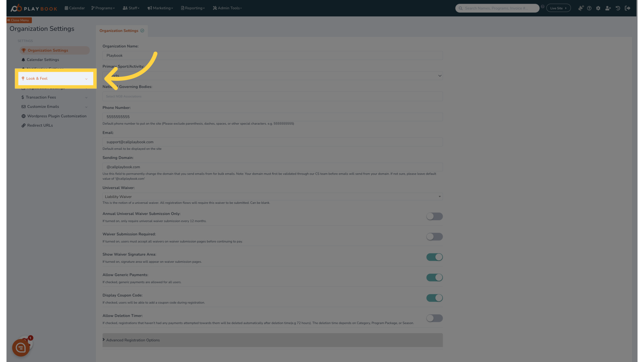Open Customize Emails settings link
This screenshot has height=362, width=644.
(43, 107)
